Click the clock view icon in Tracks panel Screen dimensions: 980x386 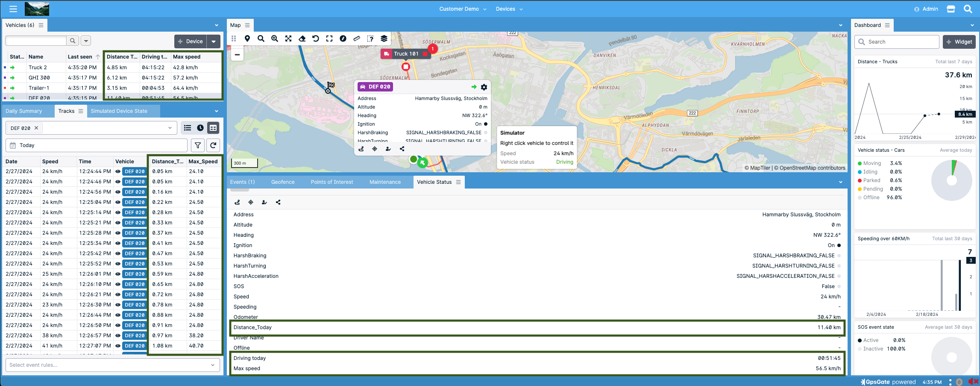coord(200,127)
